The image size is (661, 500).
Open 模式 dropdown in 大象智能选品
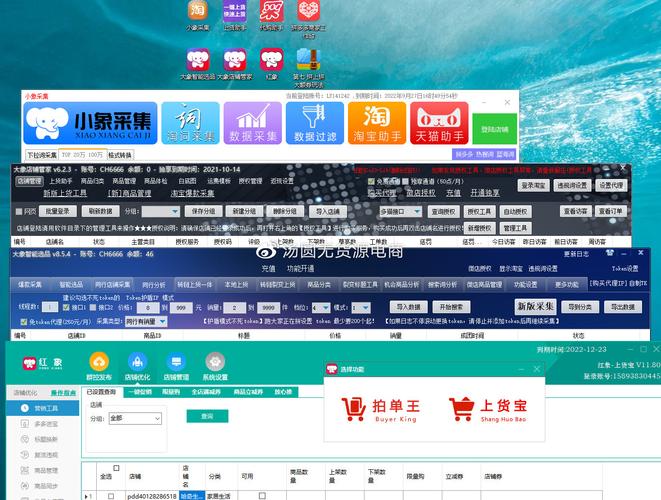(x=361, y=308)
